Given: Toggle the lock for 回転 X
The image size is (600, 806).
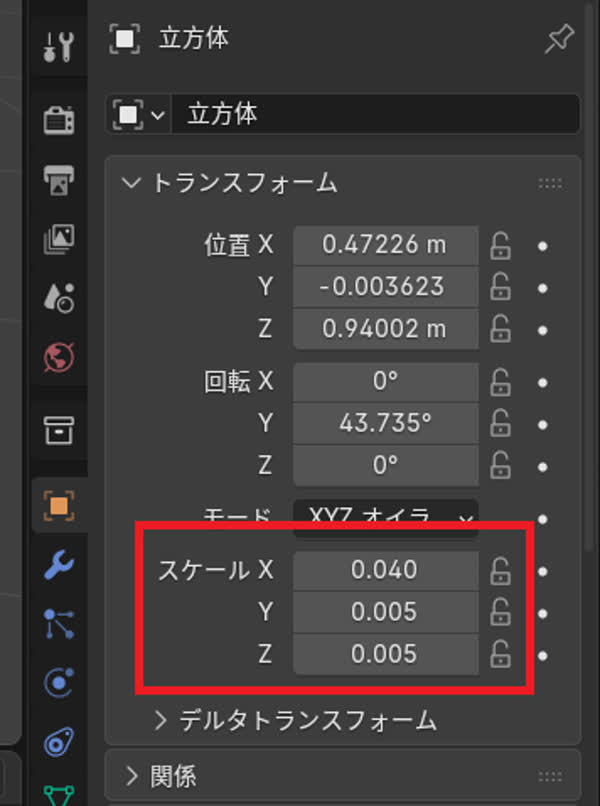Looking at the screenshot, I should coord(500,382).
